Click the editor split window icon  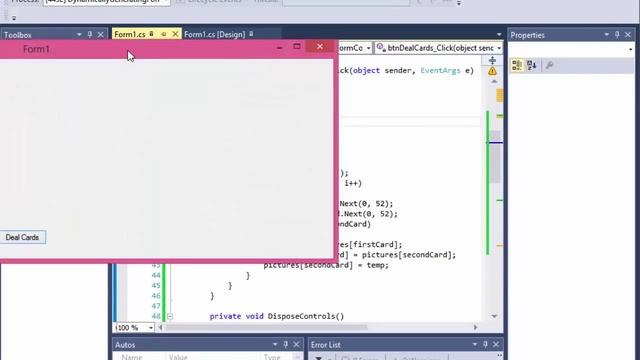492,60
